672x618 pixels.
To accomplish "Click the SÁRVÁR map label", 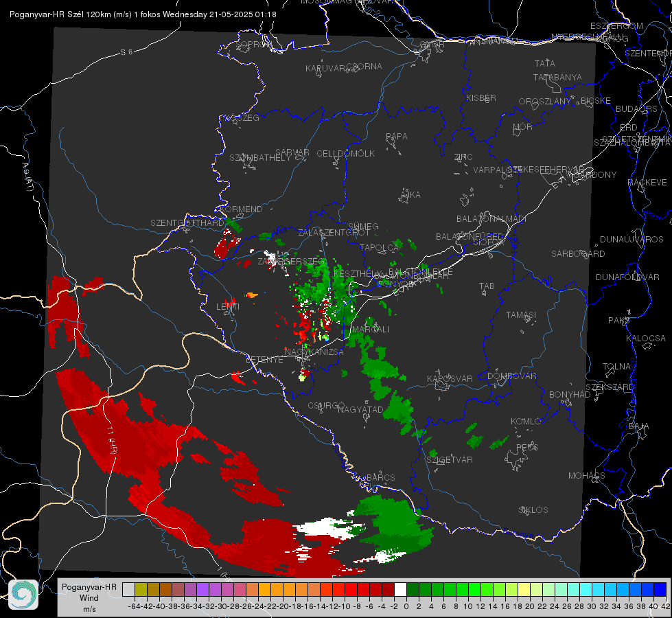I will pyautogui.click(x=292, y=152).
